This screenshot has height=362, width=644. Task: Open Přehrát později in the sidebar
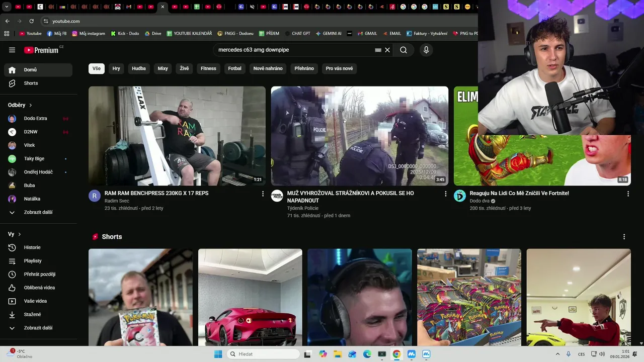point(38,274)
